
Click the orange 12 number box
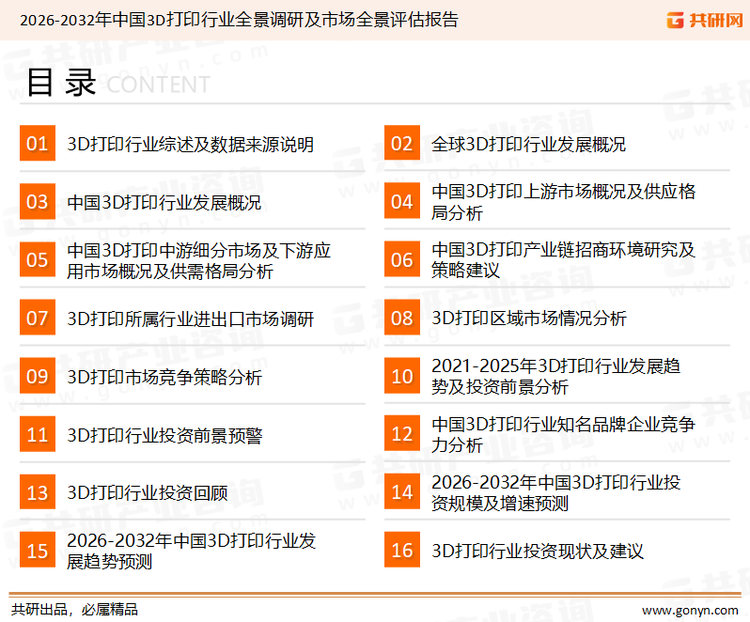(x=402, y=434)
